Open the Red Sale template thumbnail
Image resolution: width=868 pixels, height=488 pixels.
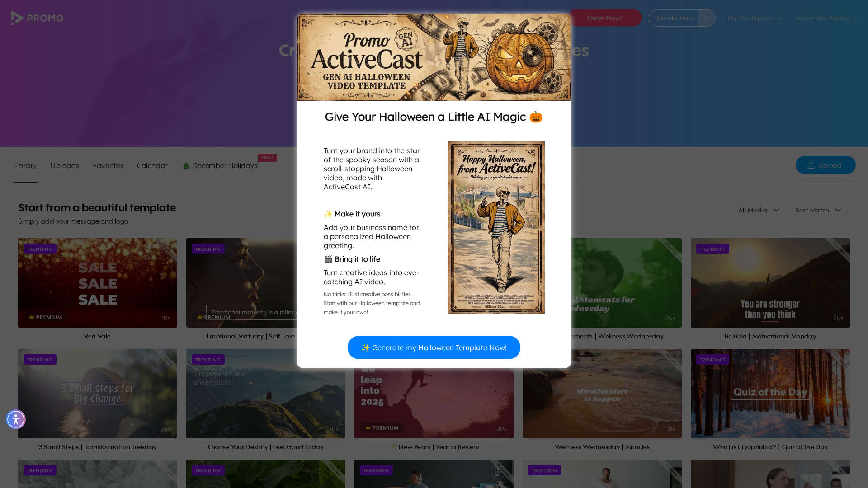tap(98, 283)
